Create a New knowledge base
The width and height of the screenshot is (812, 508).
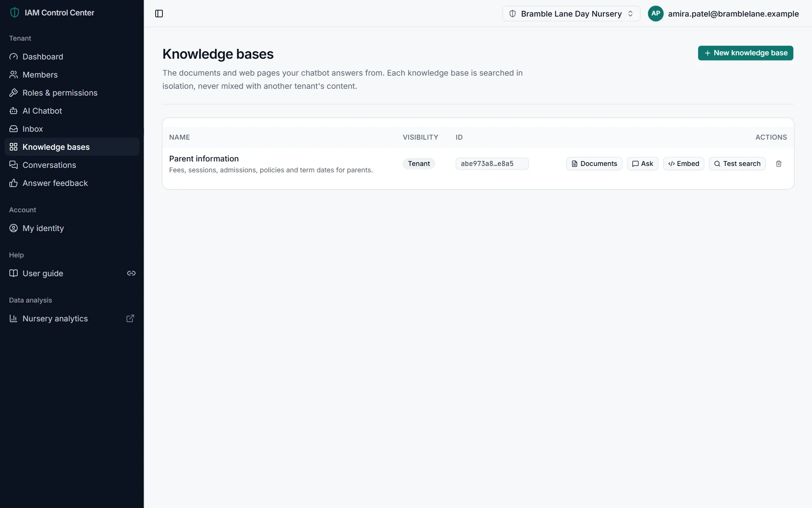pyautogui.click(x=745, y=53)
